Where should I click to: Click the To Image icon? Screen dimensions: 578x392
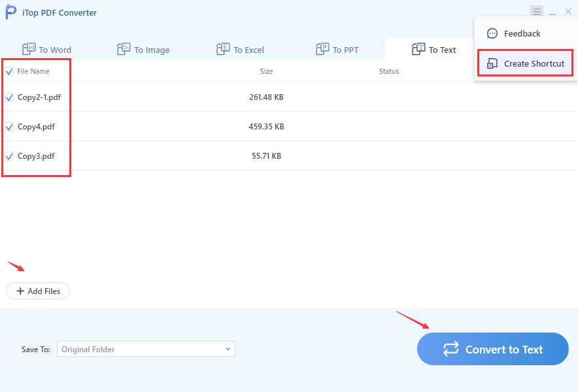[124, 49]
